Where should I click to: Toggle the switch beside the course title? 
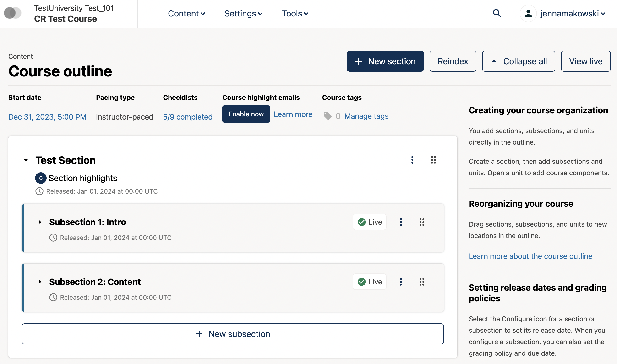point(13,13)
